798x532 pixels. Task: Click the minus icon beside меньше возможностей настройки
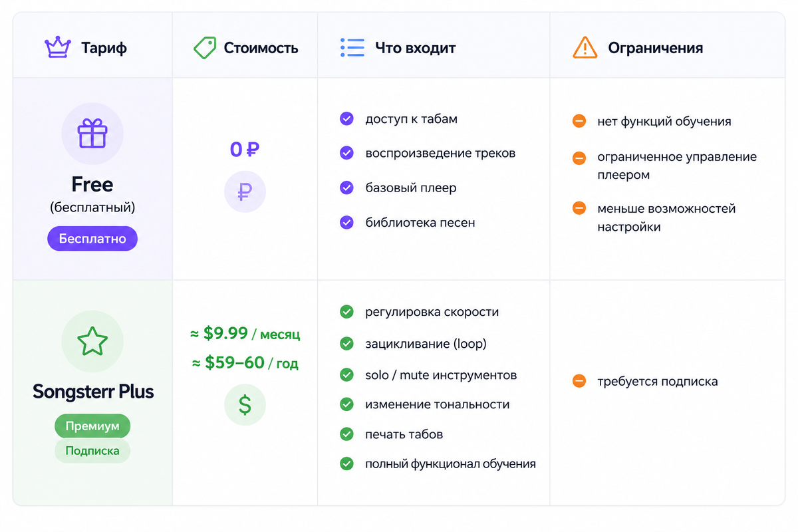[x=579, y=208]
